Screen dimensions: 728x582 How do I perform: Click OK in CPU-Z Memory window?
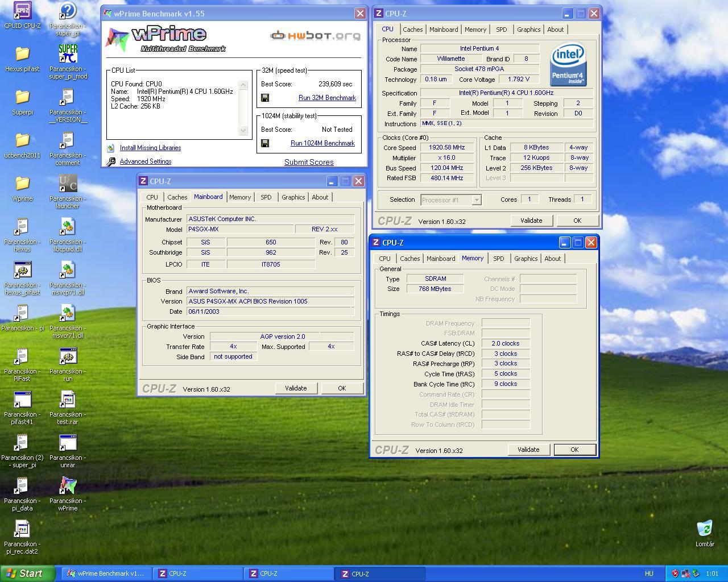click(x=574, y=450)
